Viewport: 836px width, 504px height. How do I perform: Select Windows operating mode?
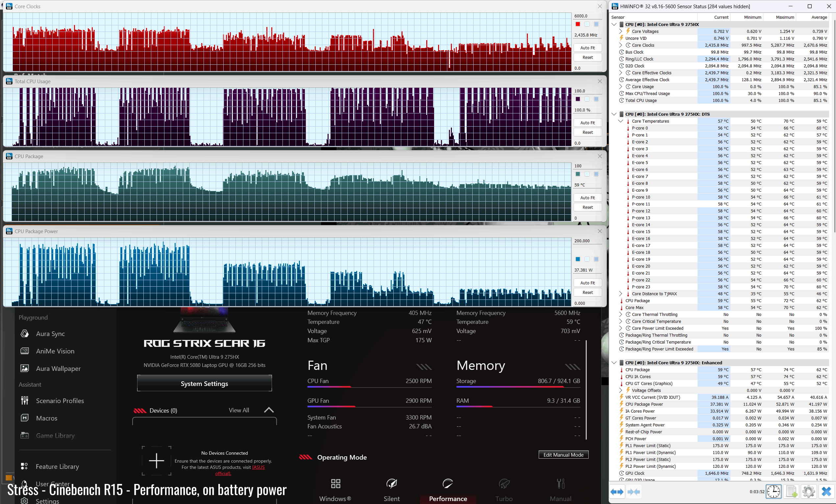coord(335,490)
